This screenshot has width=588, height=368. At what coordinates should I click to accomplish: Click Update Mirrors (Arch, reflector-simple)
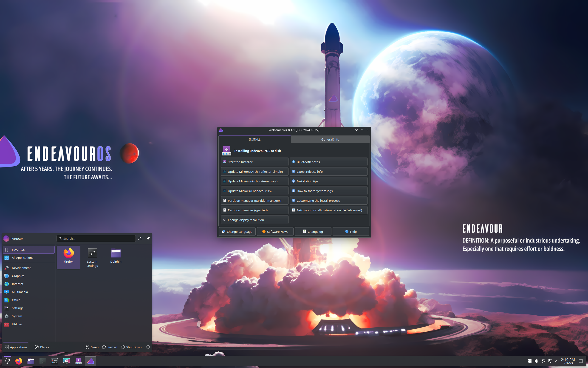coord(254,172)
